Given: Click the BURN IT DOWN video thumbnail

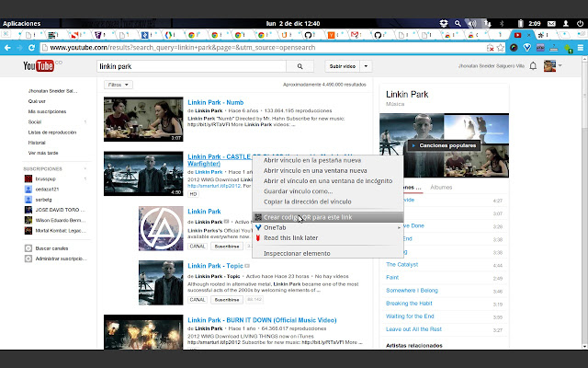Looking at the screenshot, I should (x=143, y=332).
